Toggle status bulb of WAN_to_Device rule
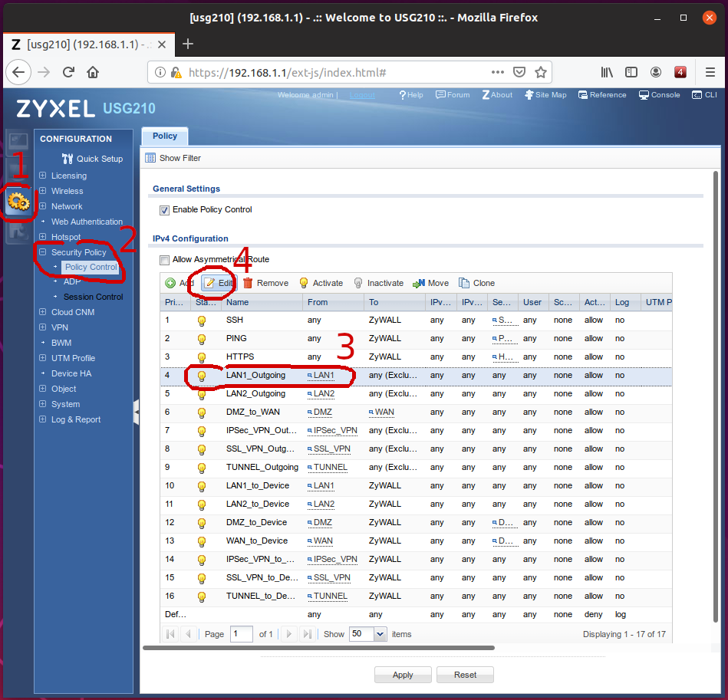 pyautogui.click(x=202, y=541)
